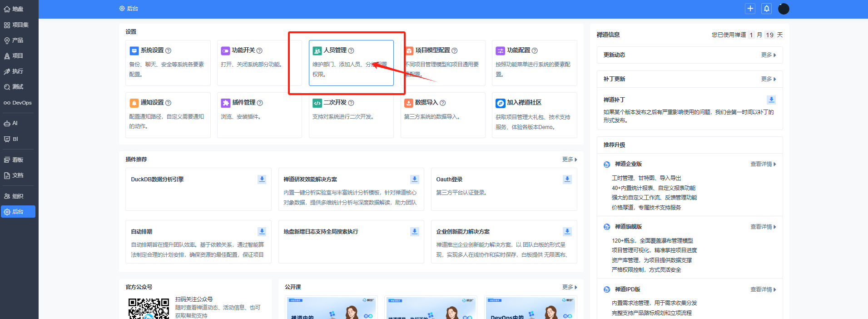Click the 后台 breadcrumb in top bar

pos(129,9)
